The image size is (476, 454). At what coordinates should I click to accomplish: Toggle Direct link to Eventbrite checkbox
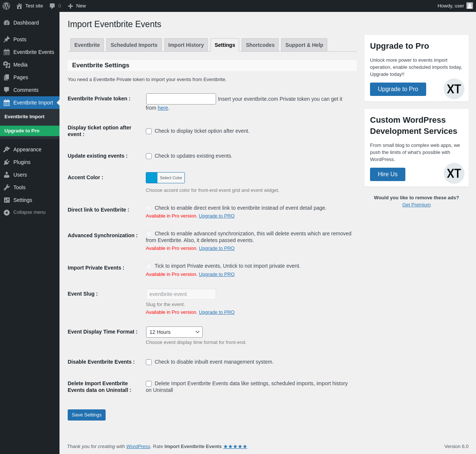point(149,208)
